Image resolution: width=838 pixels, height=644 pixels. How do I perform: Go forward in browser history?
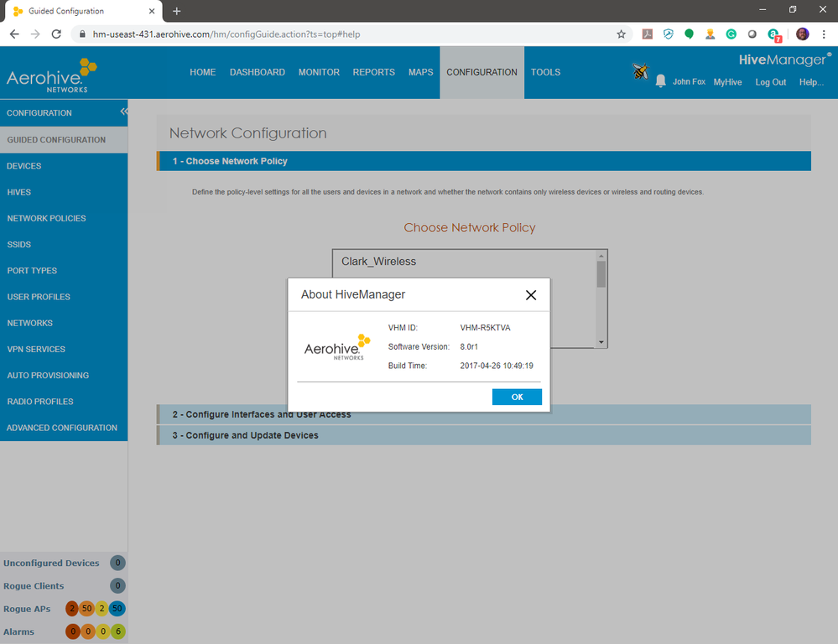[x=35, y=34]
